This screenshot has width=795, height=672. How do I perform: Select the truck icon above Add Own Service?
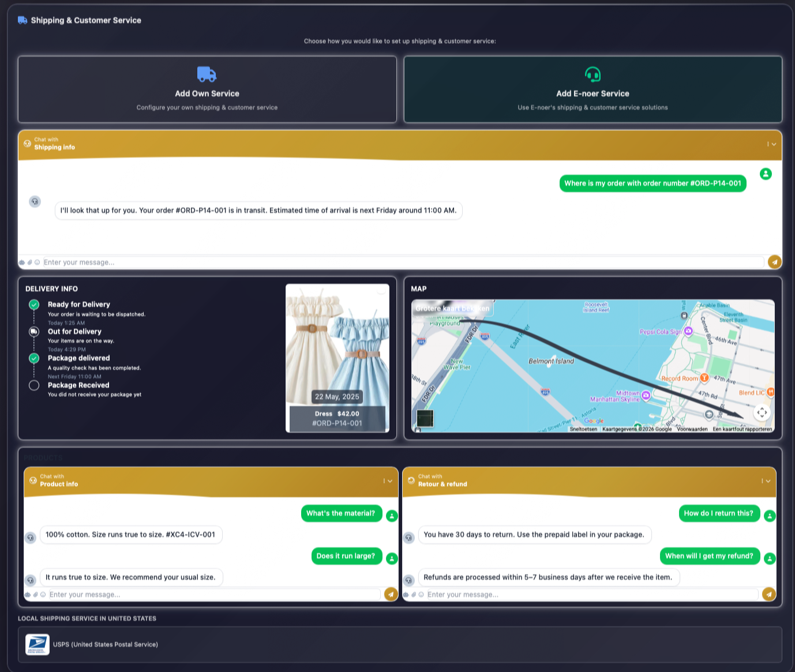(x=207, y=74)
